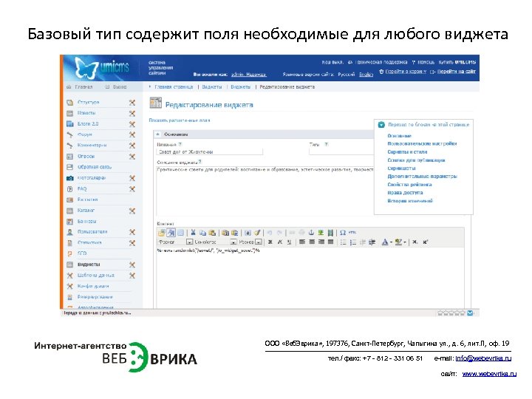The width and height of the screenshot is (532, 399).
Task: Open the Конфигурация module
Action: (x=93, y=286)
